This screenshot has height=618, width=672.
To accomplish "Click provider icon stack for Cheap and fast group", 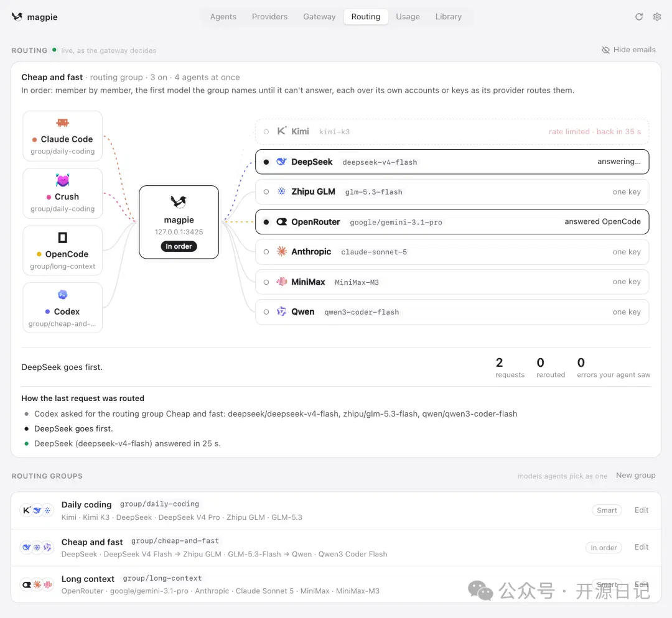I will click(37, 547).
